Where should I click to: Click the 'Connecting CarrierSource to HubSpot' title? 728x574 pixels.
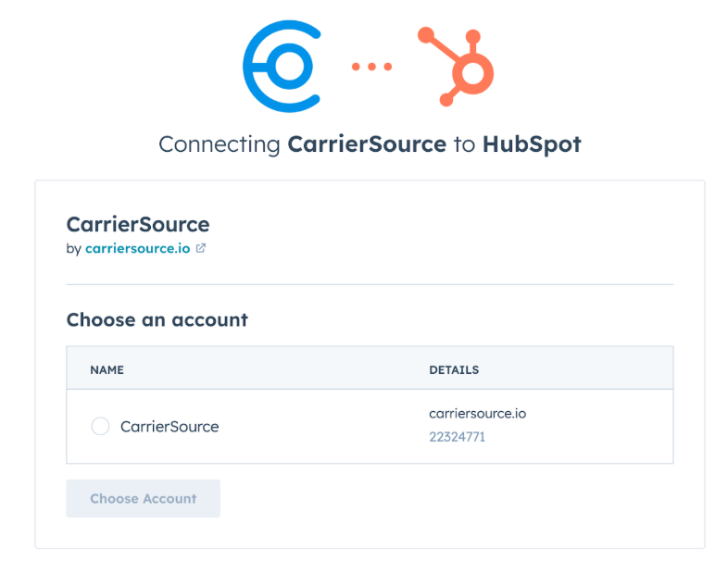point(370,144)
